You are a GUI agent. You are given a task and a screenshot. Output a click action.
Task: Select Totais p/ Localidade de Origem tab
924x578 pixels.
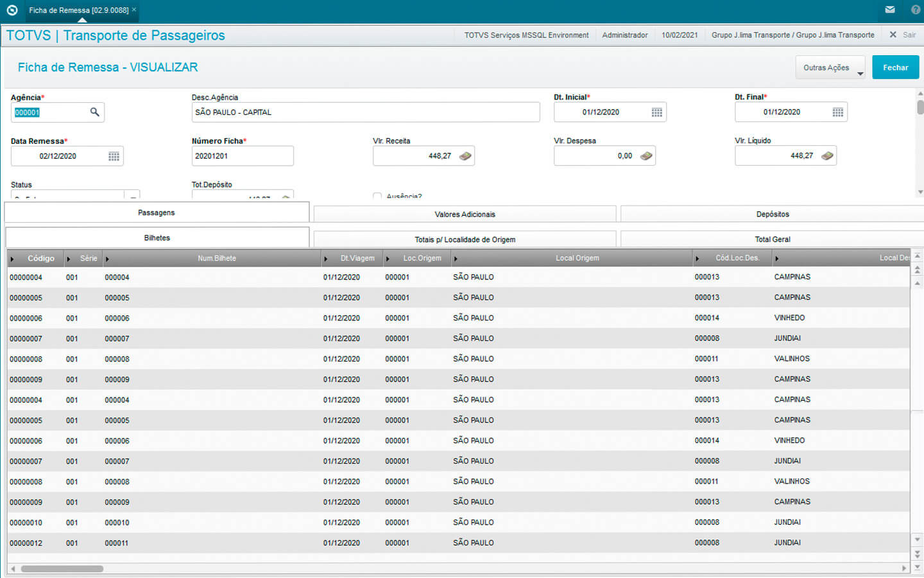click(x=465, y=240)
